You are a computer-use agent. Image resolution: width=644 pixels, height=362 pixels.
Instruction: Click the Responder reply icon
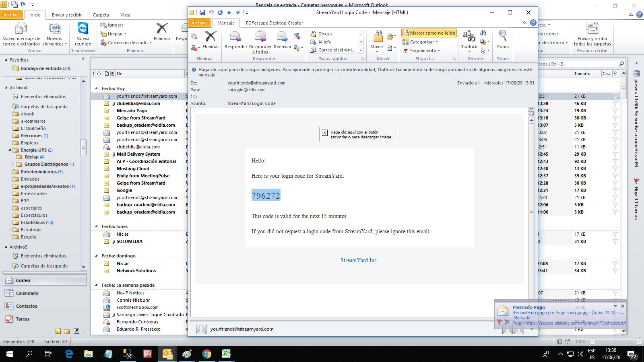pyautogui.click(x=235, y=37)
